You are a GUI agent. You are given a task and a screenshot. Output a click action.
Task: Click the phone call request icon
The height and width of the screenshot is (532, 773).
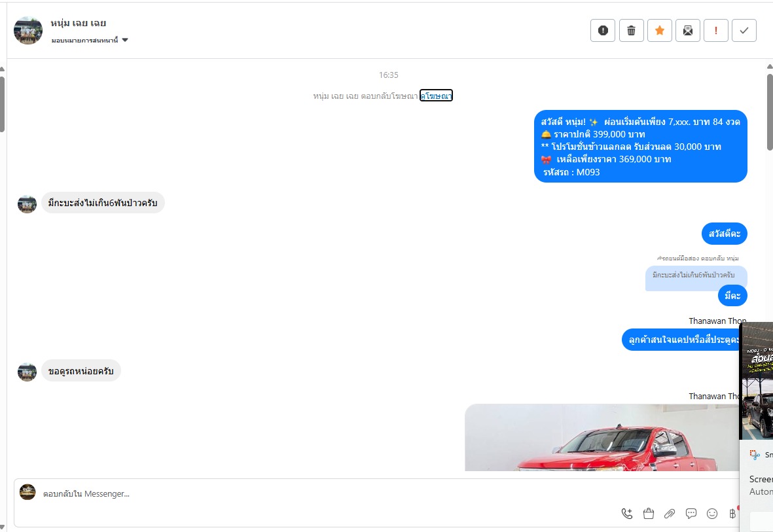click(626, 514)
